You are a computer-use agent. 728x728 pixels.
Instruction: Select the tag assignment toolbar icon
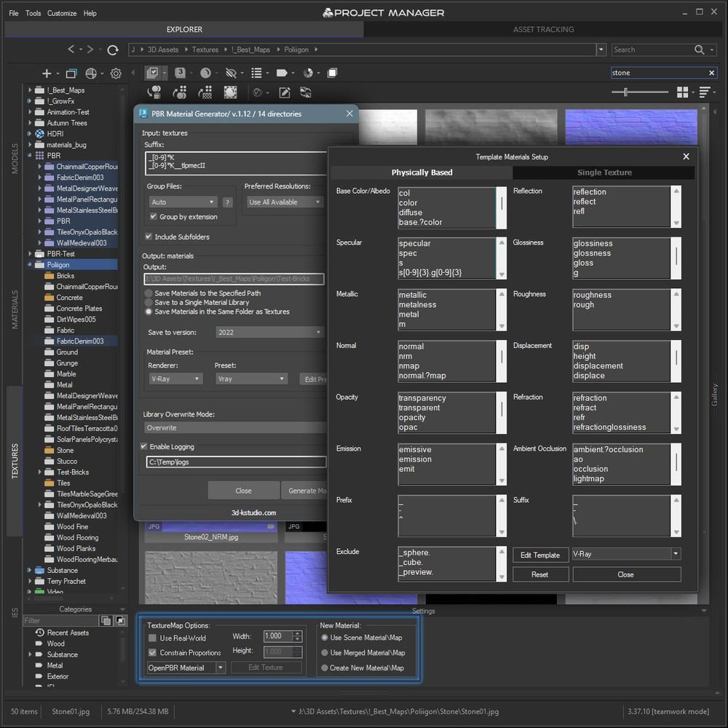[282, 73]
